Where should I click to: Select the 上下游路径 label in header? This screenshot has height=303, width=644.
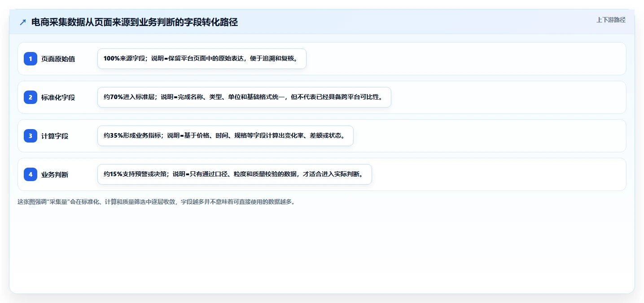[x=611, y=20]
